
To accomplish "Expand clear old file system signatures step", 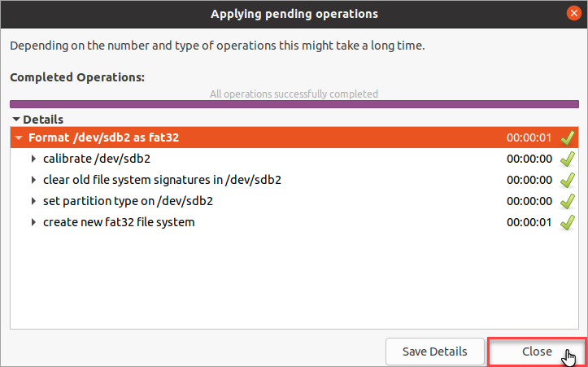I will point(33,180).
